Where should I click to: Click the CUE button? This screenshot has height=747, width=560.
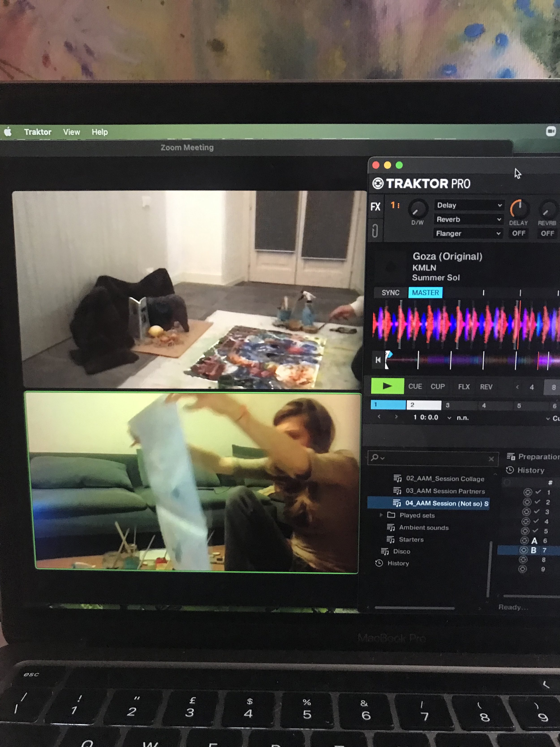point(415,386)
